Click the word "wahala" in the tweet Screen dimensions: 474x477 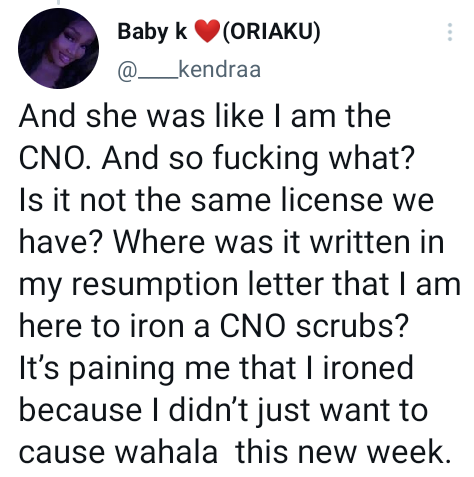pos(166,452)
